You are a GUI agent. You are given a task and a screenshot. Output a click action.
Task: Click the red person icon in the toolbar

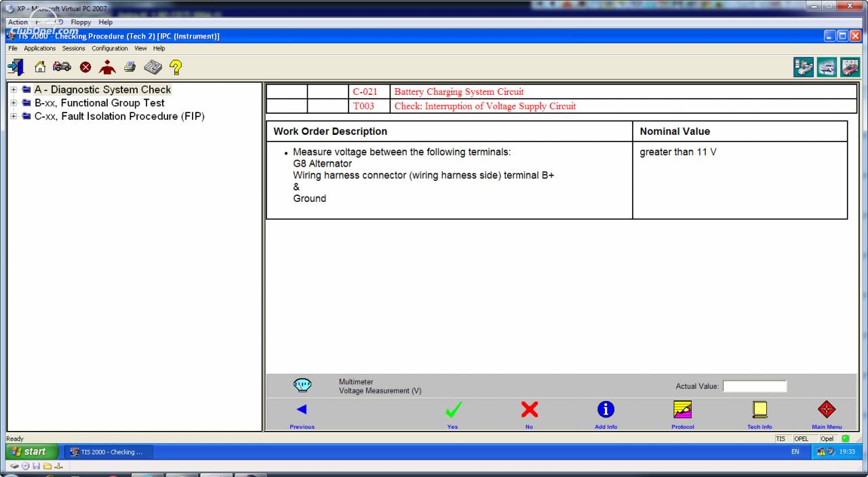[x=107, y=67]
